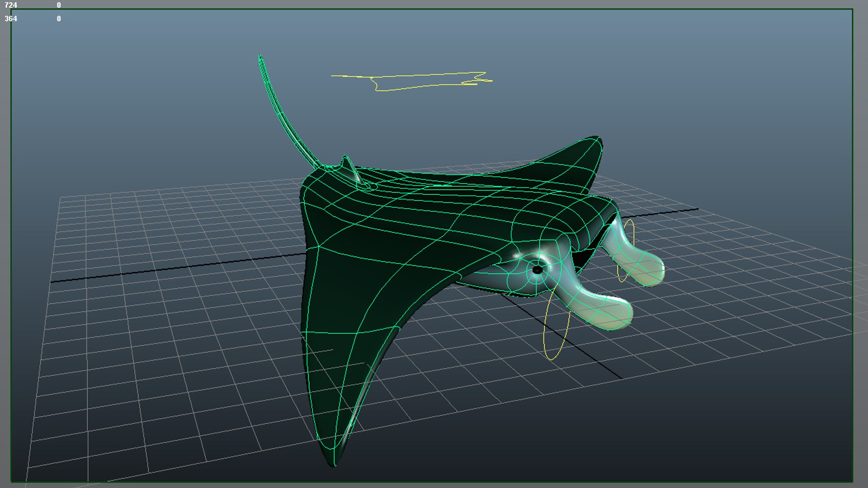
Task: Select the tip of the near wing
Action: [x=332, y=461]
